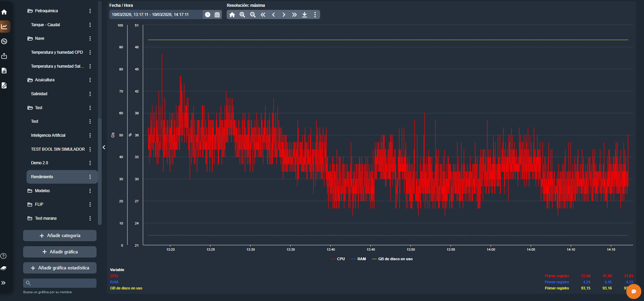This screenshot has width=644, height=301.
Task: Open the calendar date picker
Action: 217,15
